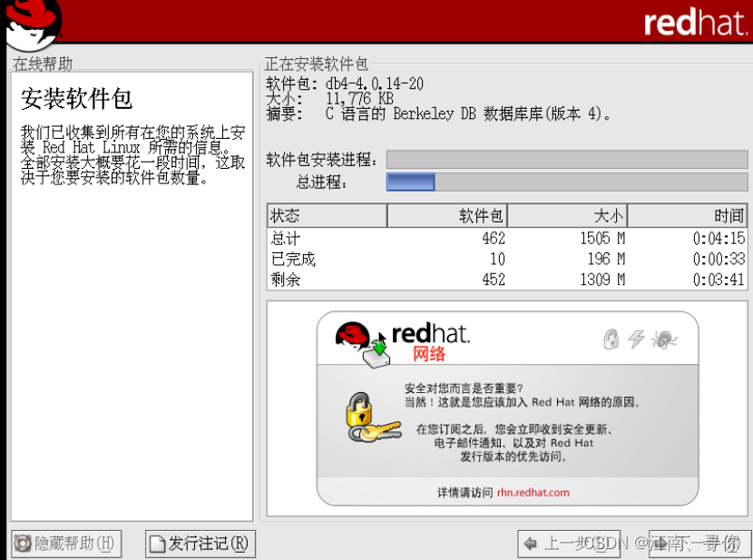Click the 大小 column header
Viewport: 753px width, 560px height.
[567, 216]
